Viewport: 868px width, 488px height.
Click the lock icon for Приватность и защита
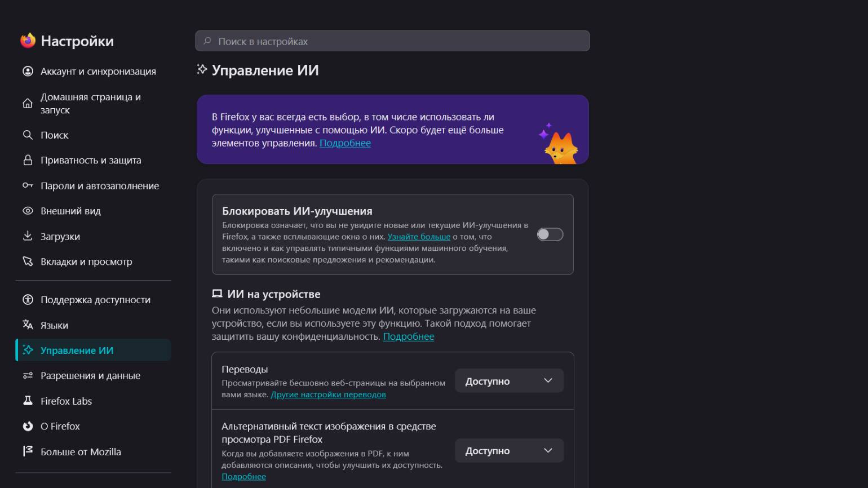(28, 160)
